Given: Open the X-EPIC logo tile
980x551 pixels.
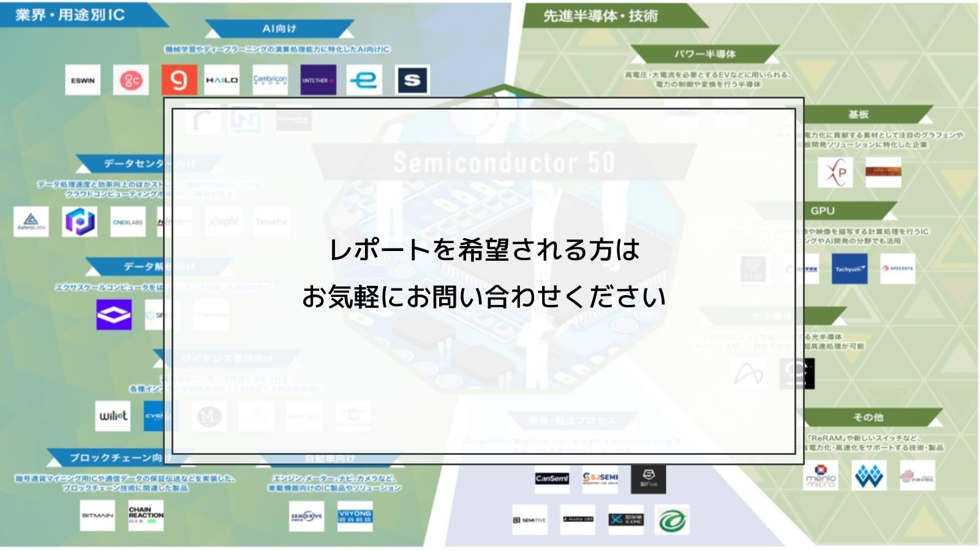Looking at the screenshot, I should (626, 520).
